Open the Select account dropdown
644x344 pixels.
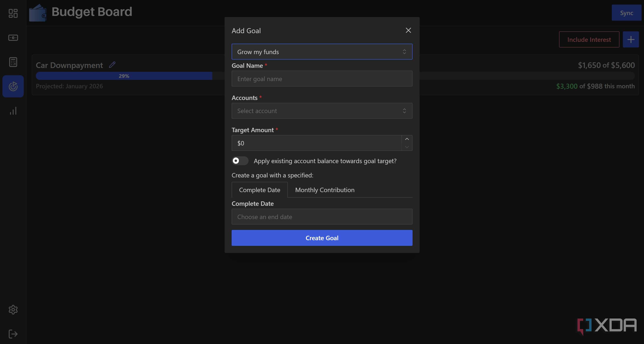point(322,111)
